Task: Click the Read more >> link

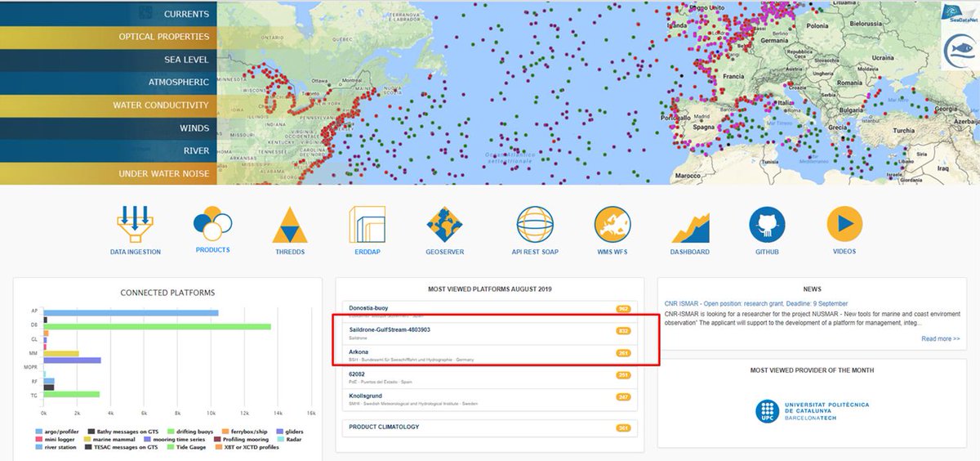Action: [941, 338]
